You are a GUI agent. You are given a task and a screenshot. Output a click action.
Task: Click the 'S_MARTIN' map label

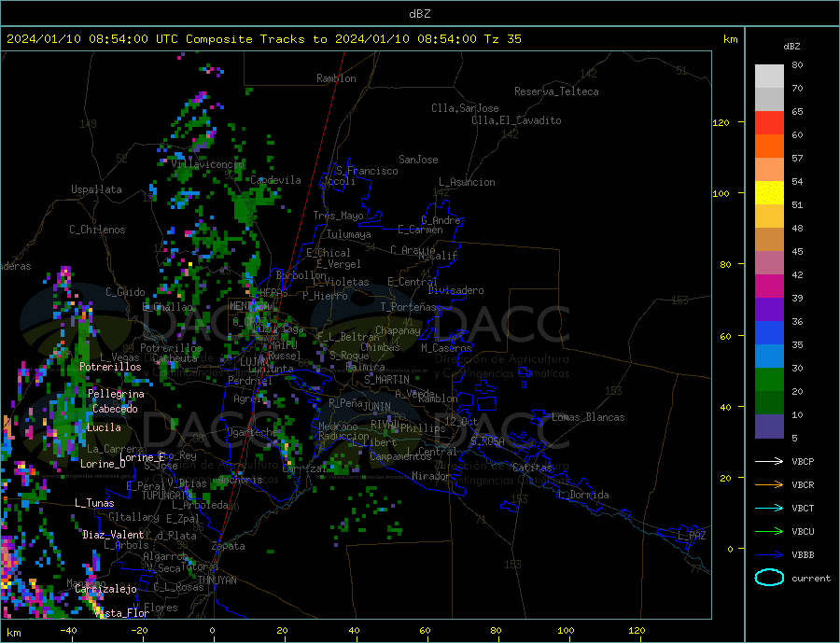[386, 380]
